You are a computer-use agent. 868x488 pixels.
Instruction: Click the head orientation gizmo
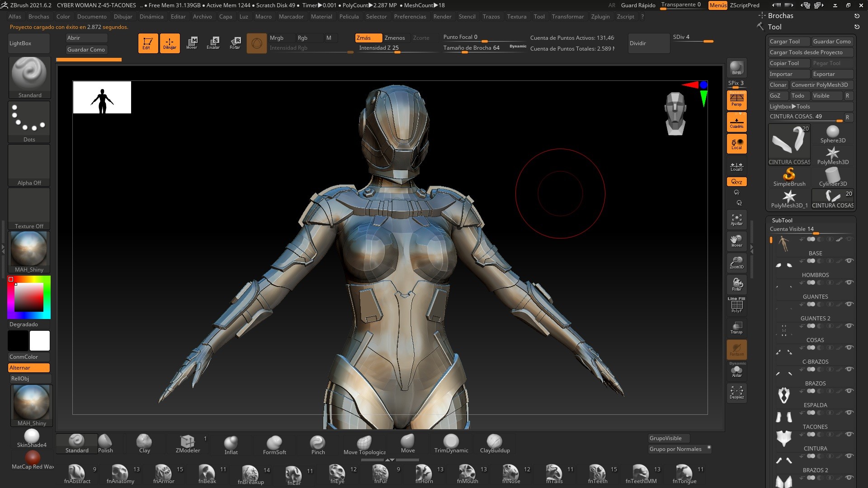pyautogui.click(x=675, y=113)
